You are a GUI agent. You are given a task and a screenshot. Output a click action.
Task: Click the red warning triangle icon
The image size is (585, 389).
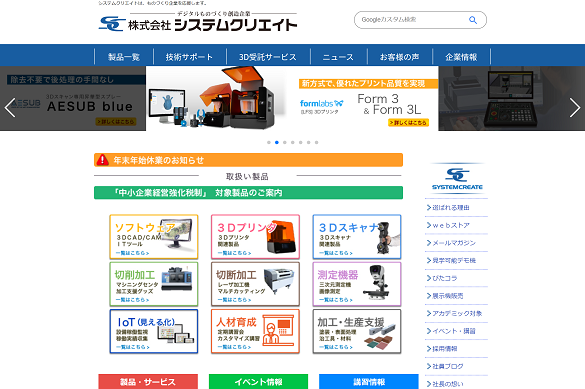pyautogui.click(x=102, y=160)
